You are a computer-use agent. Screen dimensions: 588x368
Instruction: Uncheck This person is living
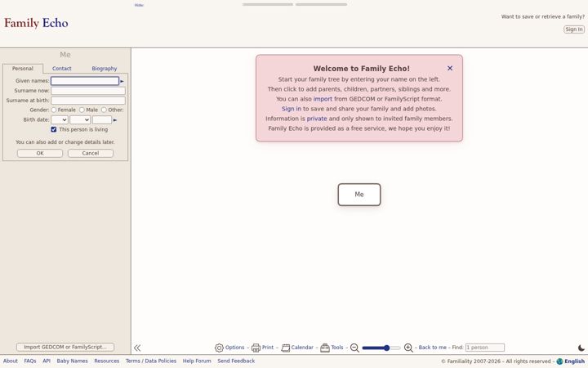tap(54, 129)
